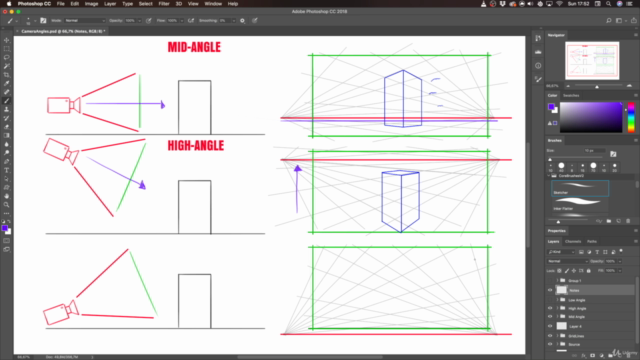The image size is (640, 360).
Task: Hide the Source group
Action: pyautogui.click(x=550, y=344)
